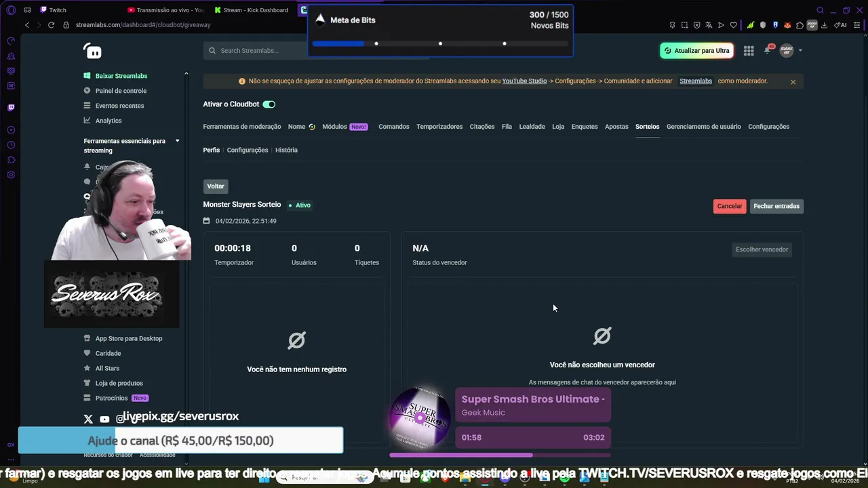Go back in browser history
This screenshot has width=868, height=488.
click(x=26, y=25)
